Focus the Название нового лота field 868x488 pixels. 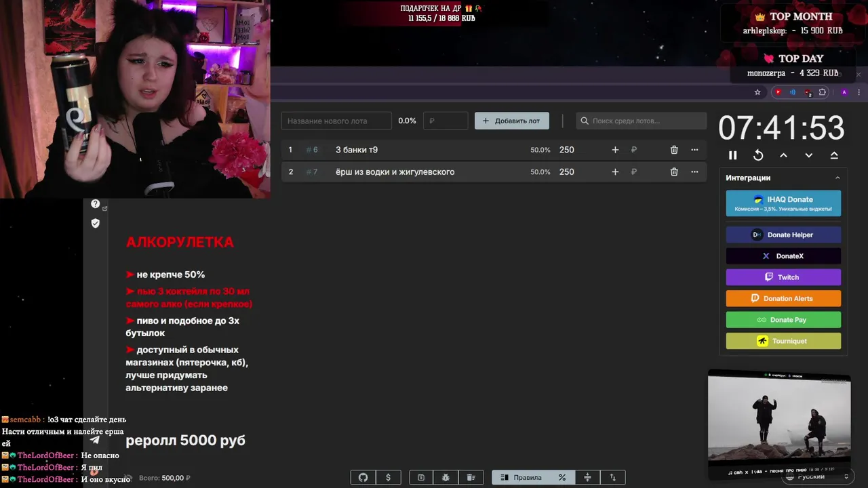pyautogui.click(x=336, y=121)
